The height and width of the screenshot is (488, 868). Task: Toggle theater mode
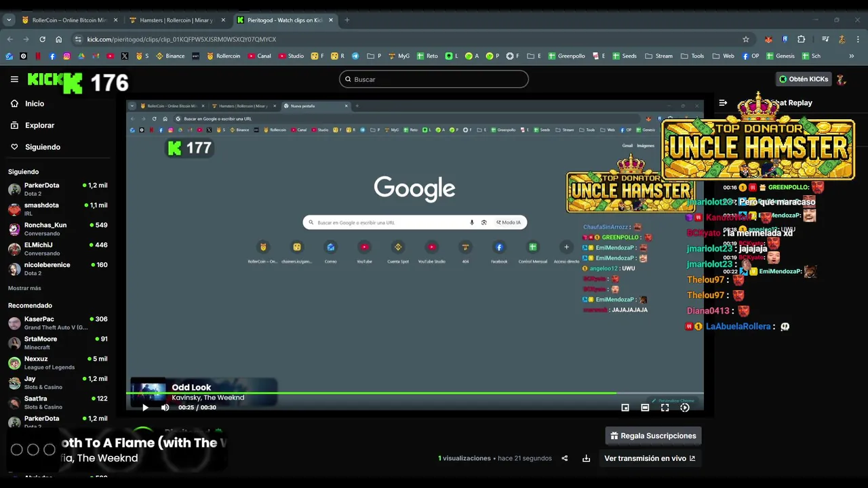(x=645, y=407)
